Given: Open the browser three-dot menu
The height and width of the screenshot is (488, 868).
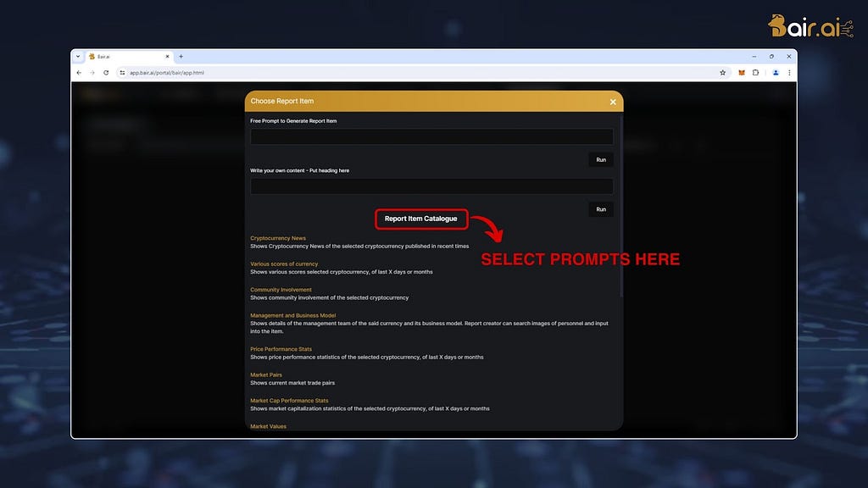Looking at the screenshot, I should tap(789, 73).
